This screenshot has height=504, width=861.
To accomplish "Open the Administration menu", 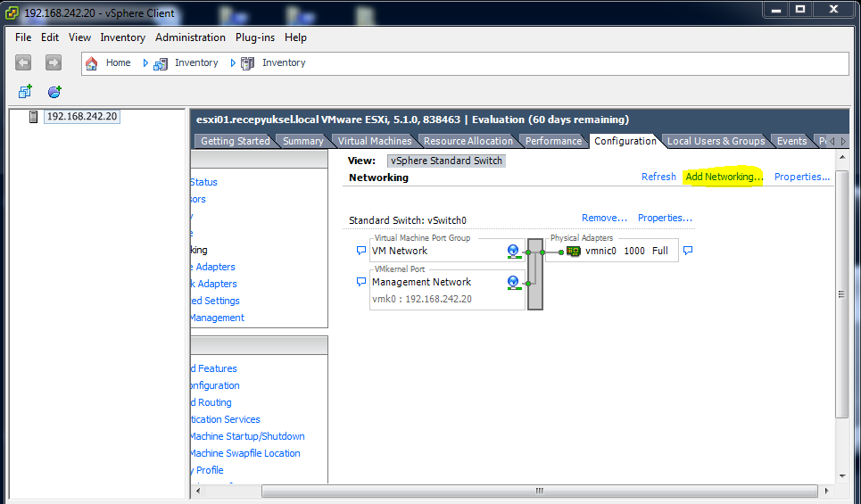I will coord(190,37).
